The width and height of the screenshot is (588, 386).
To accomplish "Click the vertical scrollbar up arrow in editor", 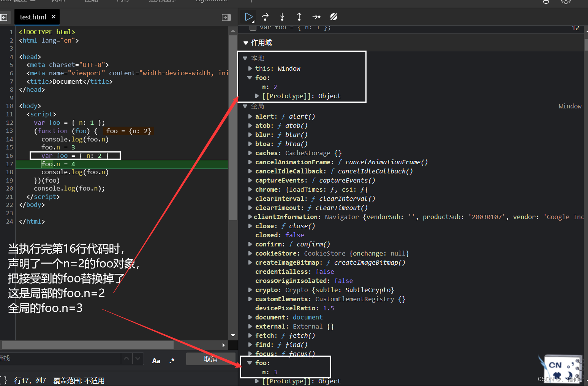I will pos(233,30).
